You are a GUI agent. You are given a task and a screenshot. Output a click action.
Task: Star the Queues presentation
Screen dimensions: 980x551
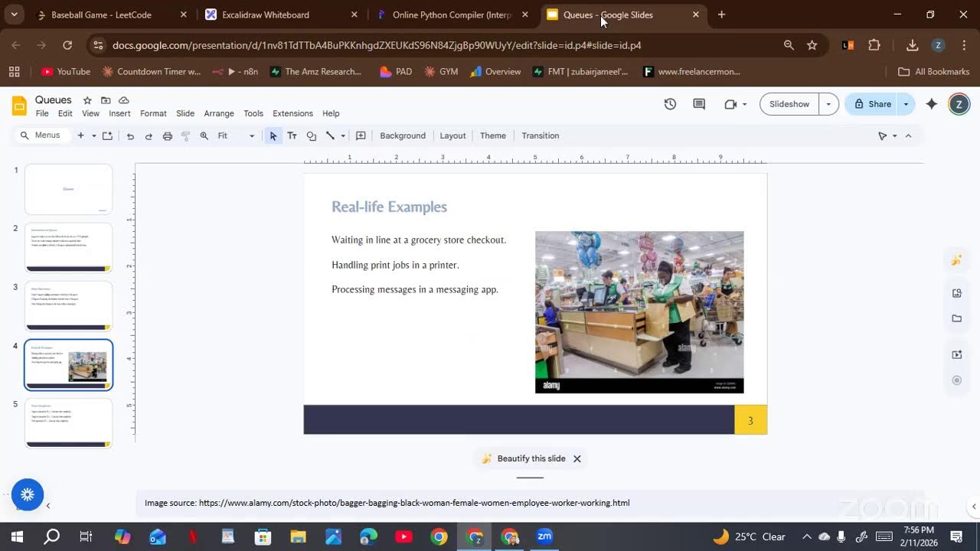(87, 100)
